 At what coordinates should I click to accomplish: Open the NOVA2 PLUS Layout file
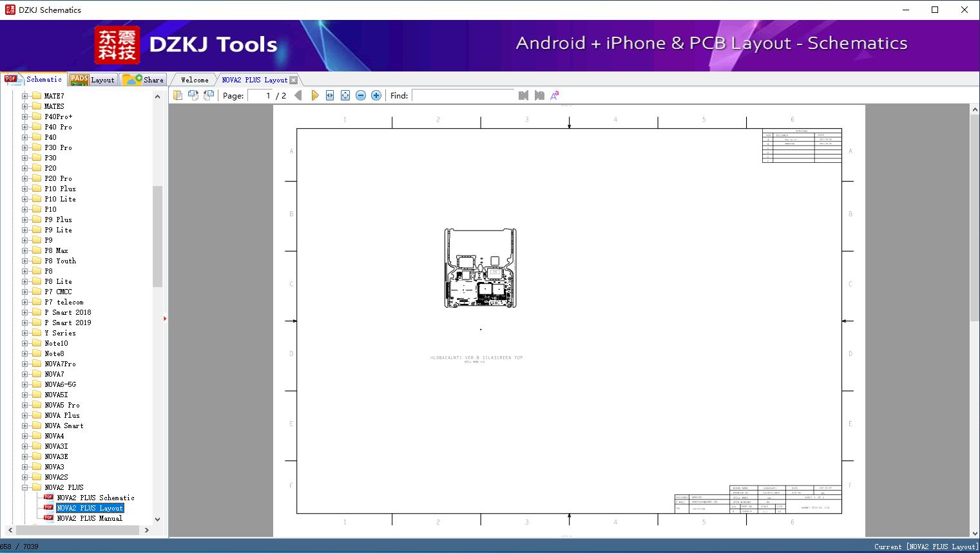tap(90, 508)
